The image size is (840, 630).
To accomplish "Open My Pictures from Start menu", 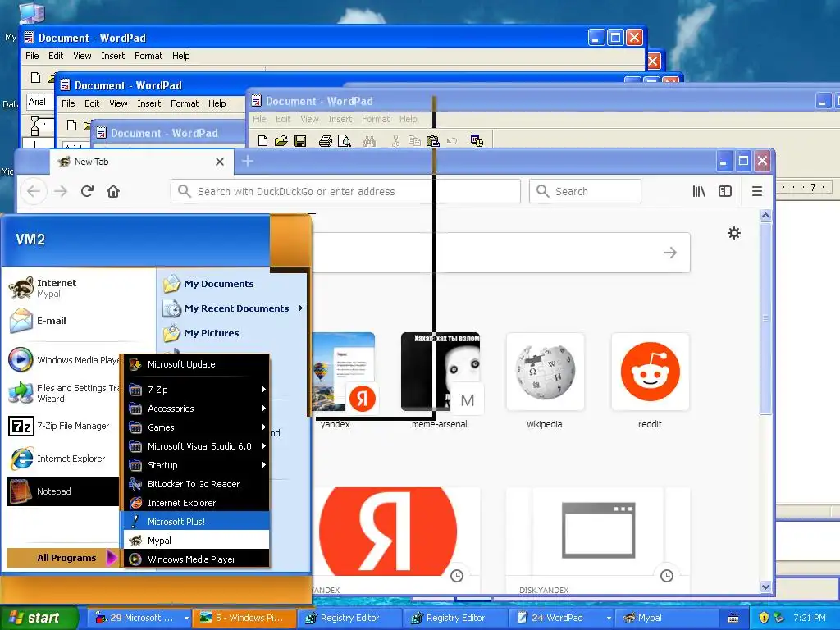I will tap(233, 333).
